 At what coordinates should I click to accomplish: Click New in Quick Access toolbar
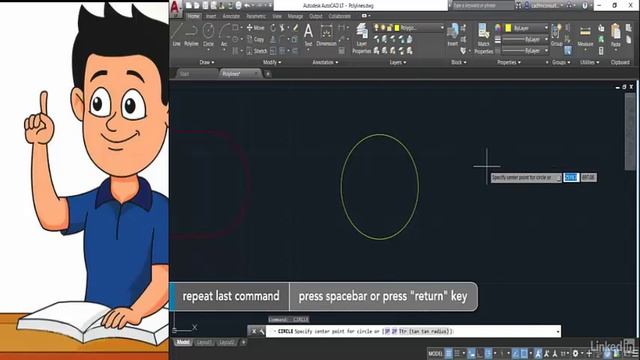click(x=189, y=5)
